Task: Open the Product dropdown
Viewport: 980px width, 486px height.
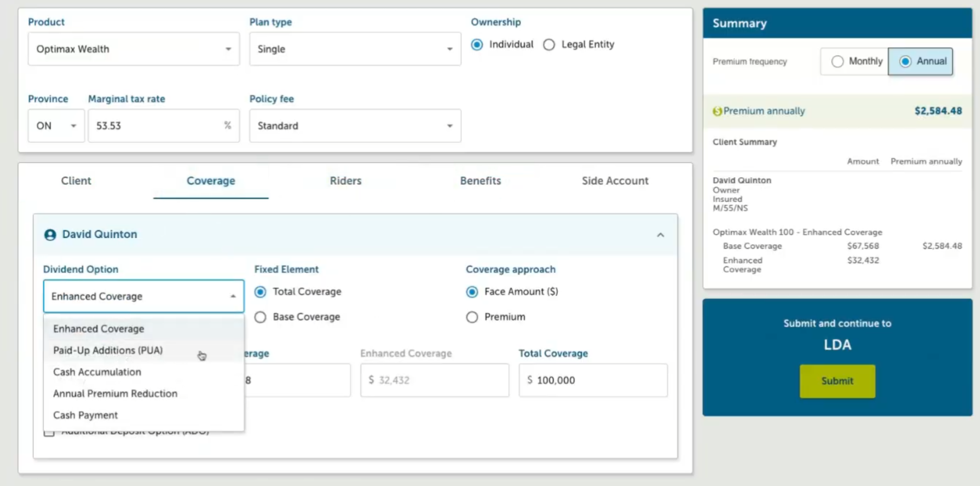Action: tap(134, 49)
